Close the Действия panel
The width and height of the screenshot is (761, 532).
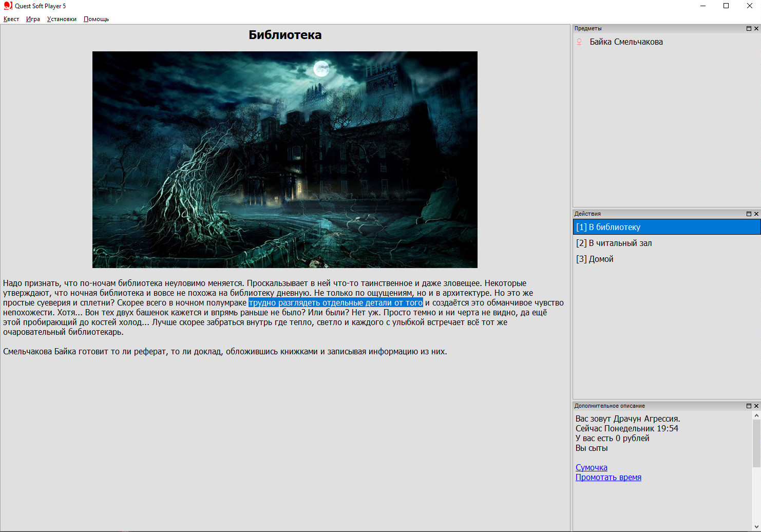pyautogui.click(x=756, y=214)
